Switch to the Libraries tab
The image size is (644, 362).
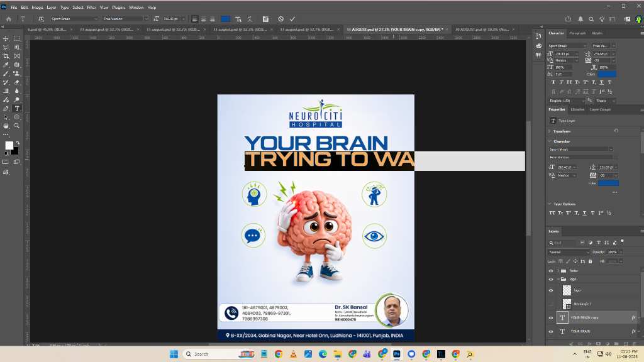point(577,109)
